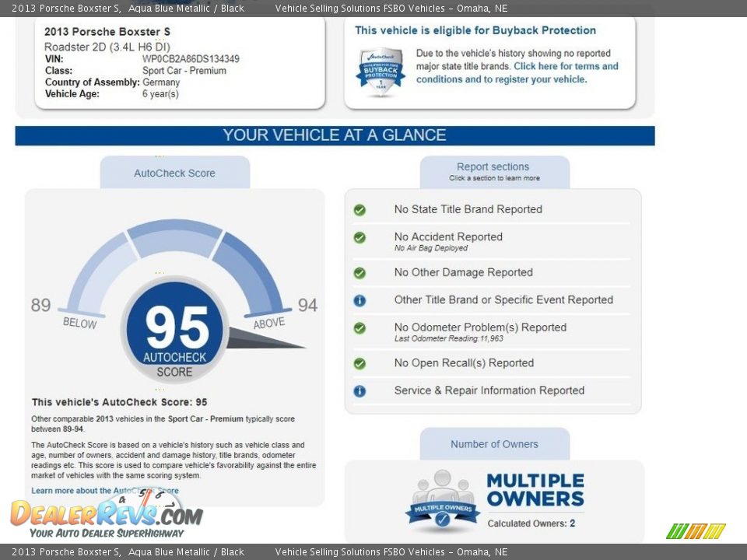Click the green check beside No Accident Reported

[359, 238]
